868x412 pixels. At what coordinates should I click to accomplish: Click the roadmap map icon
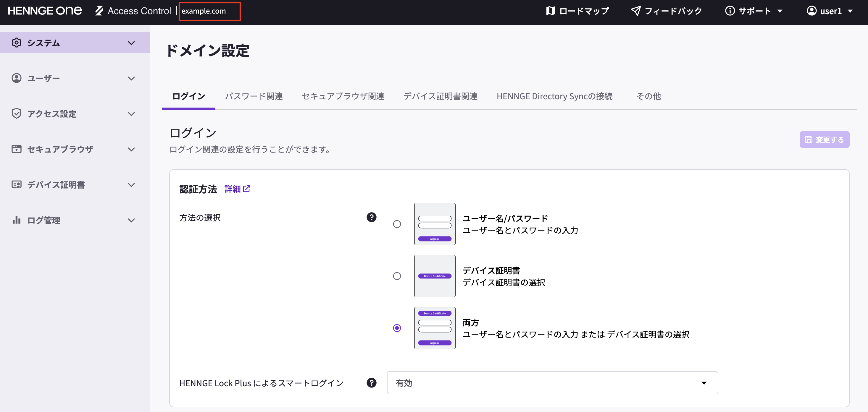point(551,11)
